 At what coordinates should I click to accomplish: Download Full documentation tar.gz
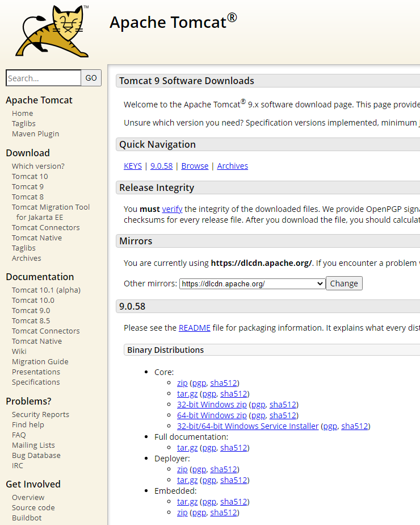click(187, 448)
